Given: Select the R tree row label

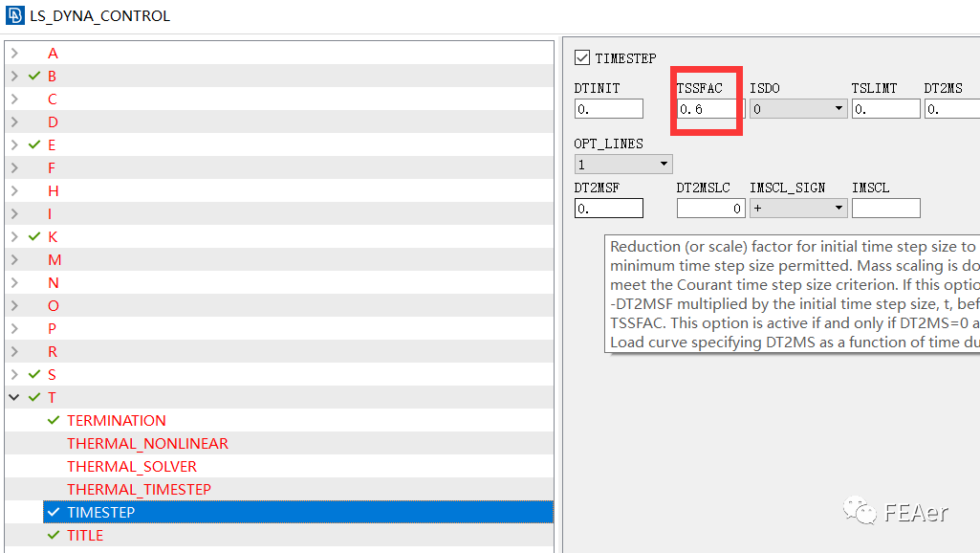Looking at the screenshot, I should (53, 351).
